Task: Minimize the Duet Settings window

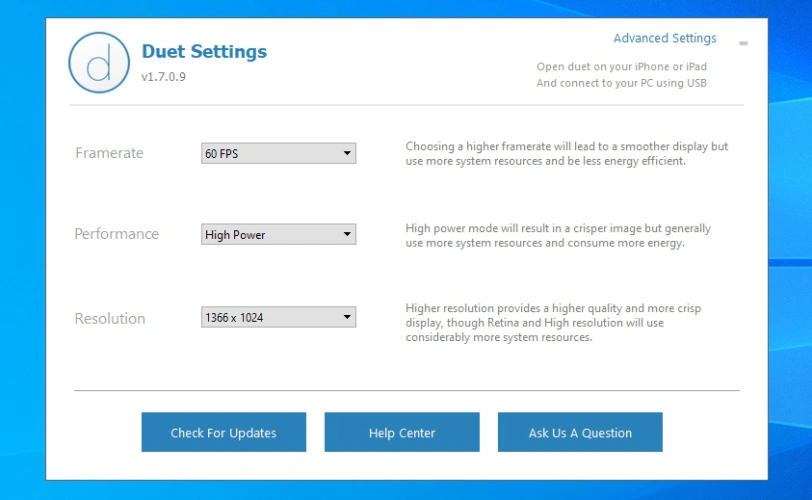Action: [743, 44]
